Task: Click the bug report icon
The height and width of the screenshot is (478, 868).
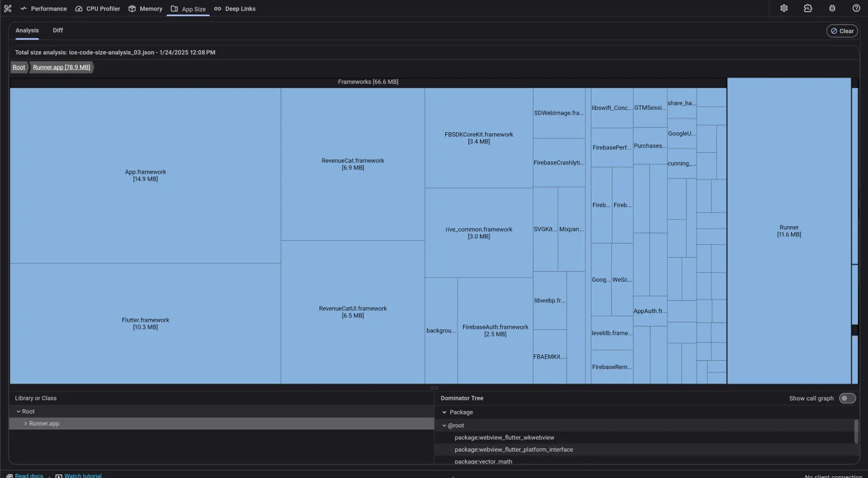Action: [832, 8]
